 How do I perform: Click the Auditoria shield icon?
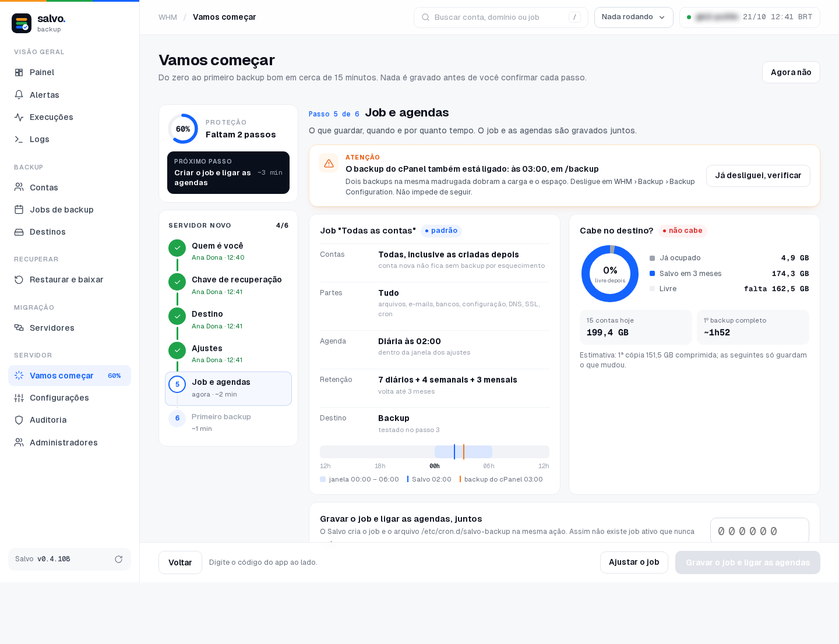click(19, 420)
